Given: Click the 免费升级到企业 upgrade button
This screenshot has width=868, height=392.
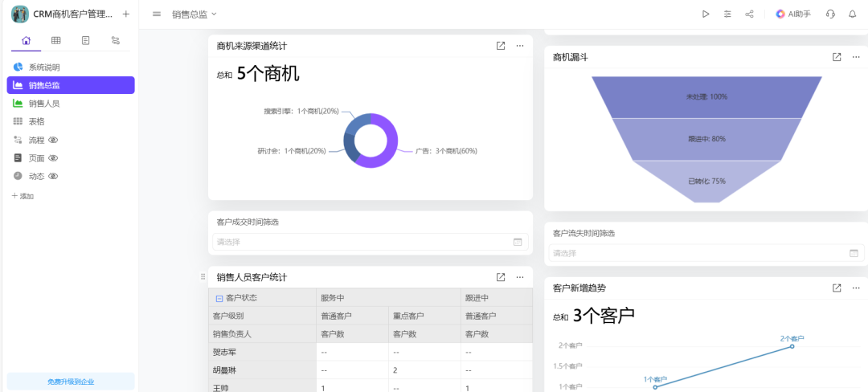Looking at the screenshot, I should (71, 382).
